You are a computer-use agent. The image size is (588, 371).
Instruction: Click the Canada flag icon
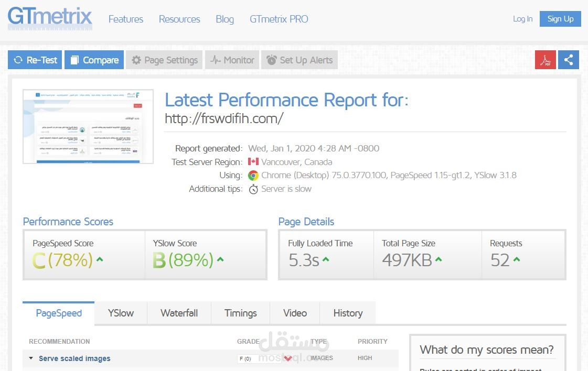[x=253, y=161]
